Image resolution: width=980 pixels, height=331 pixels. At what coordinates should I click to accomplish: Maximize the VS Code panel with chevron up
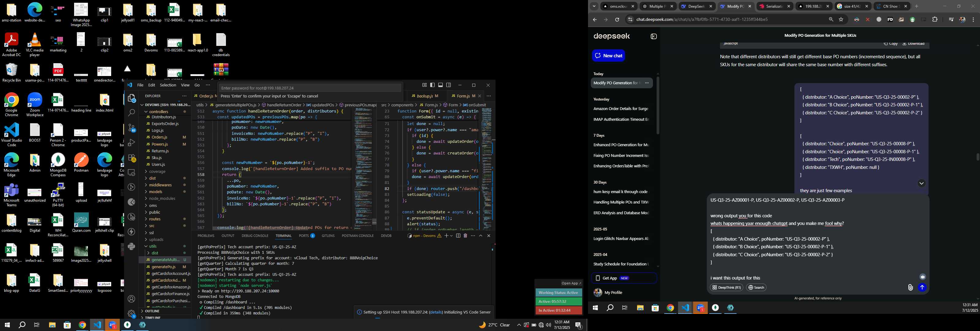click(x=481, y=236)
